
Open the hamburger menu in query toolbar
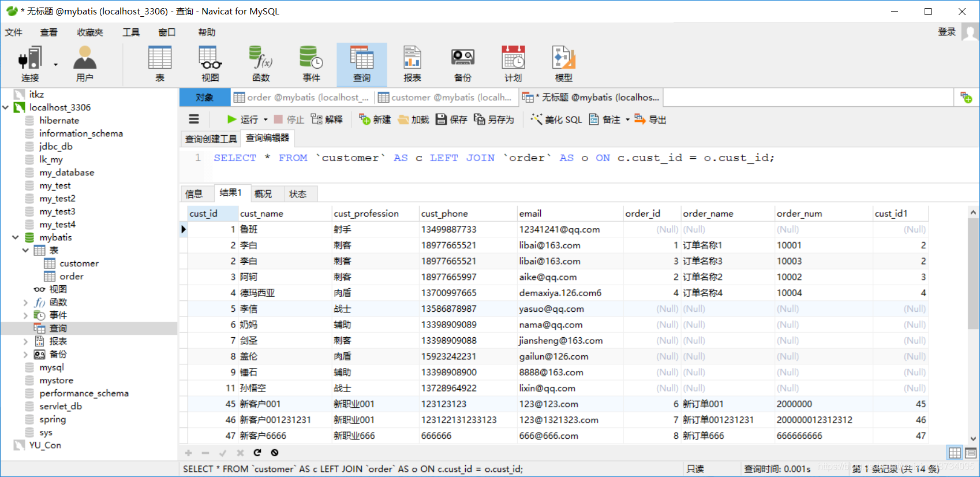click(x=194, y=119)
